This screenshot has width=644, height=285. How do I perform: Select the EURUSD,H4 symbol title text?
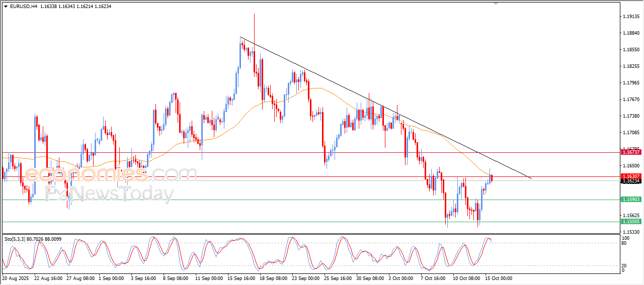[24, 6]
